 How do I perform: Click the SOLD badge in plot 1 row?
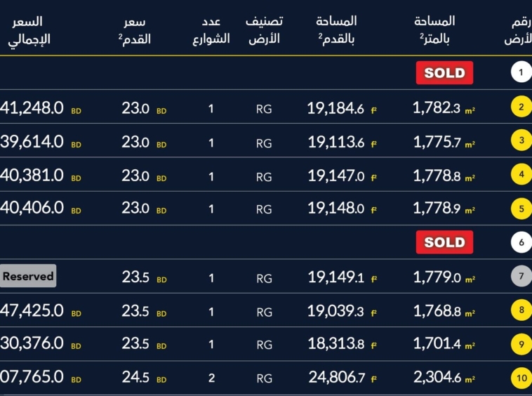tap(444, 73)
